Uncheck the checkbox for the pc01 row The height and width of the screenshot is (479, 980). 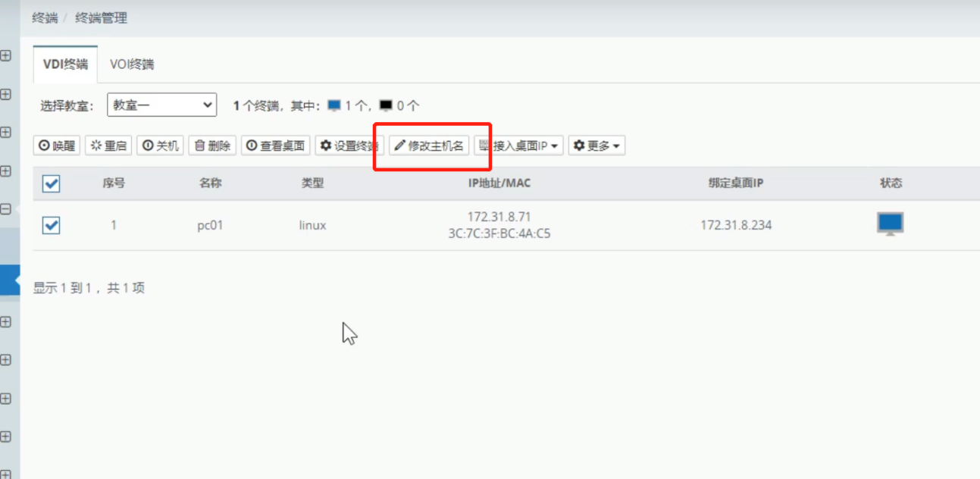[51, 225]
